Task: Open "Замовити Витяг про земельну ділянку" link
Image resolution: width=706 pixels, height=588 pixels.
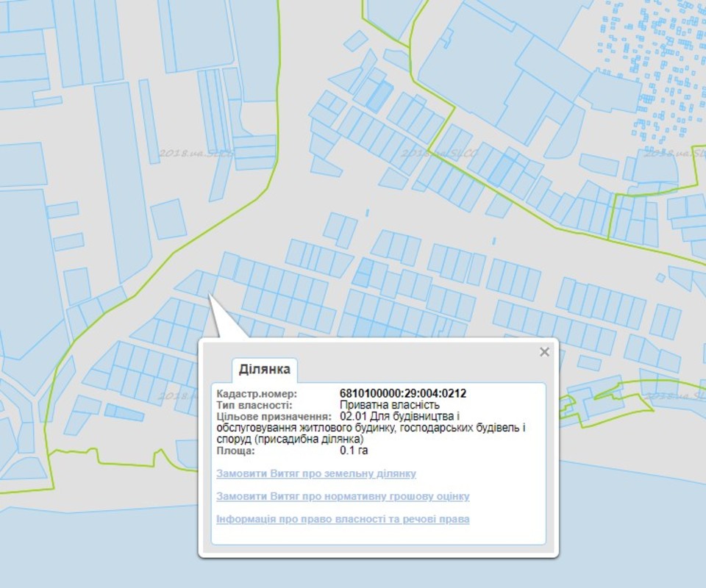Action: pyautogui.click(x=316, y=473)
